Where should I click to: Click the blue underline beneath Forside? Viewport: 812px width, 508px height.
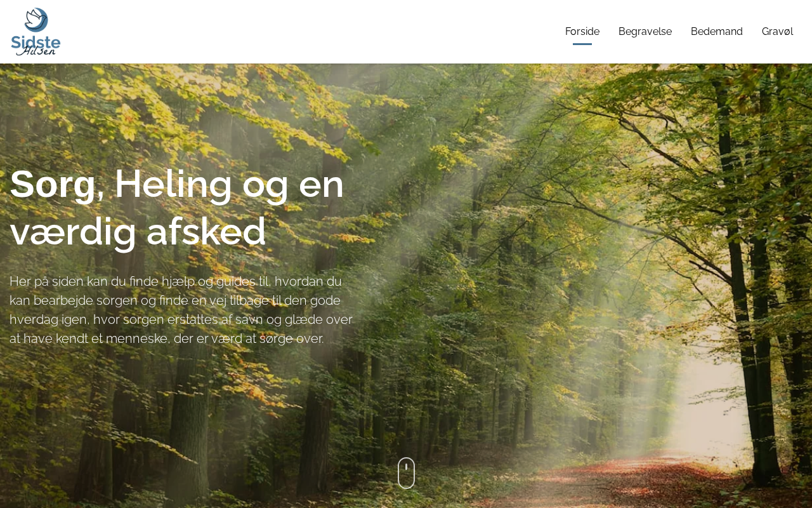(x=582, y=44)
